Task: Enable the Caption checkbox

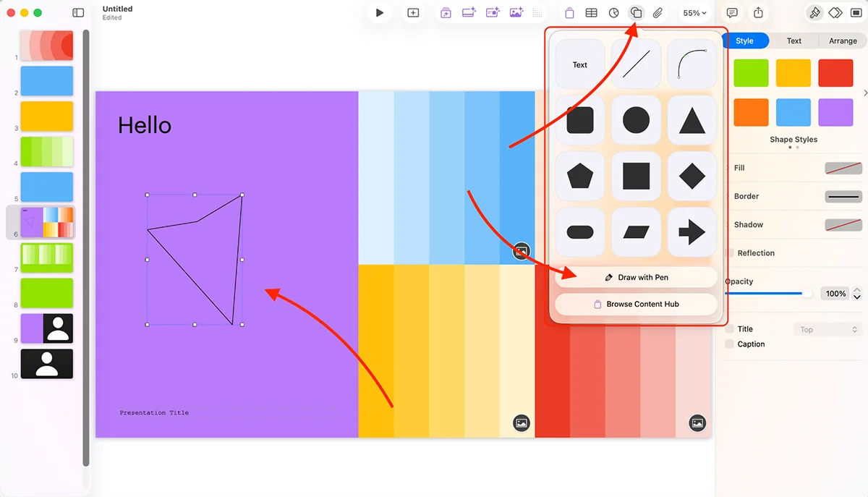Action: tap(730, 344)
